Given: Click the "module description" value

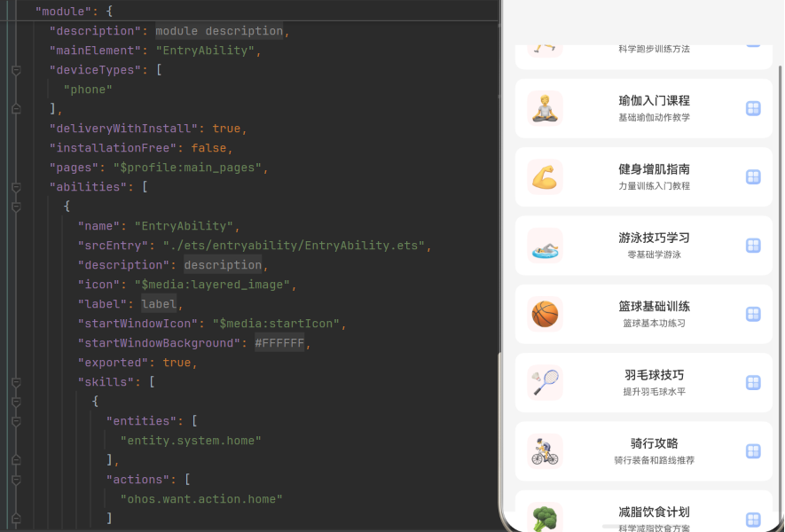Looking at the screenshot, I should pos(219,31).
